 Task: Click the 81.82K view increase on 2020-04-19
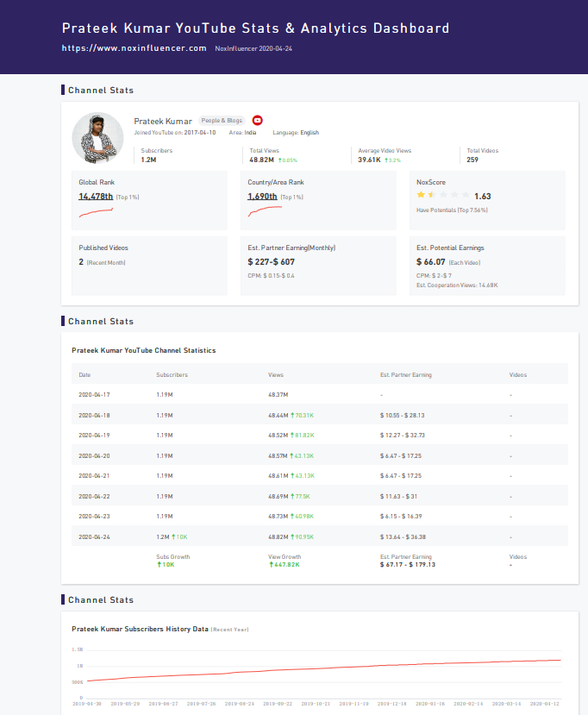(x=303, y=436)
